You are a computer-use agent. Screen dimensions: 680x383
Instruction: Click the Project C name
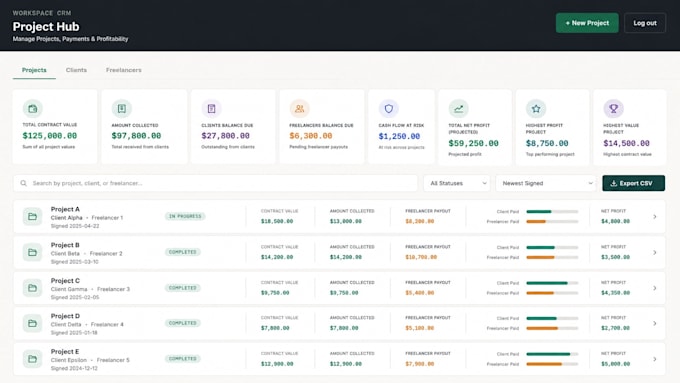click(65, 281)
